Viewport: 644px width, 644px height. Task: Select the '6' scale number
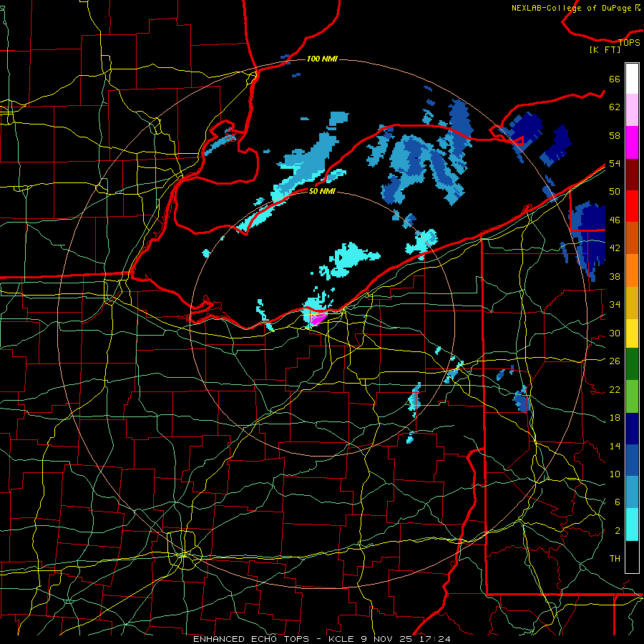pos(617,502)
